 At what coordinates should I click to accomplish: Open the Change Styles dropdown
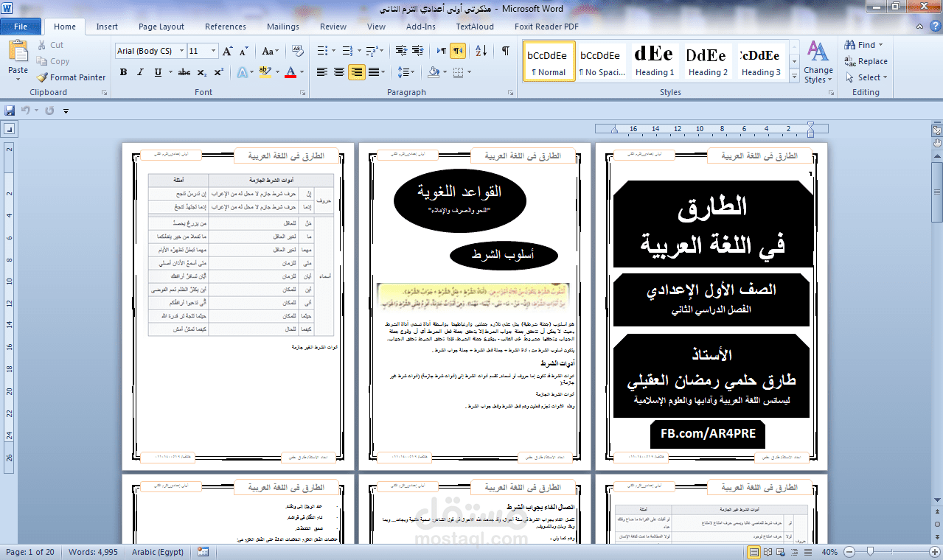point(818,62)
